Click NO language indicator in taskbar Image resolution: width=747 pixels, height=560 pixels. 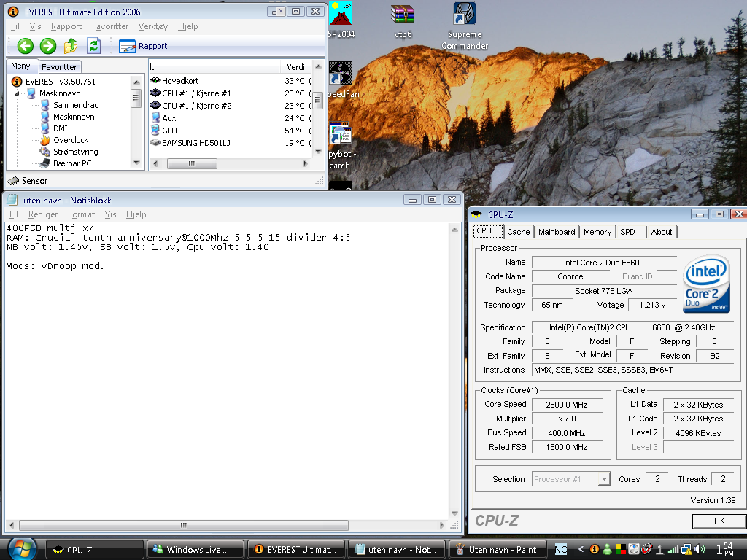561,550
